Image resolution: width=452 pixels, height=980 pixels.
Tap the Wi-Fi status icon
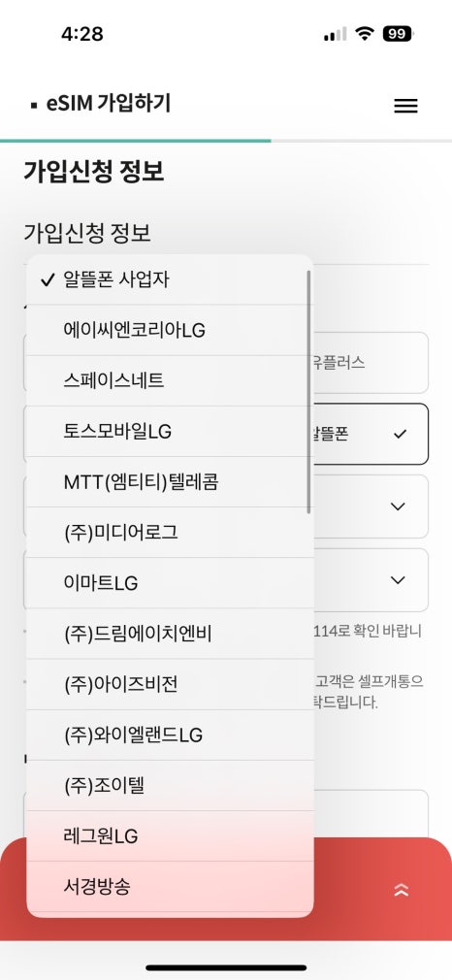coord(364,34)
